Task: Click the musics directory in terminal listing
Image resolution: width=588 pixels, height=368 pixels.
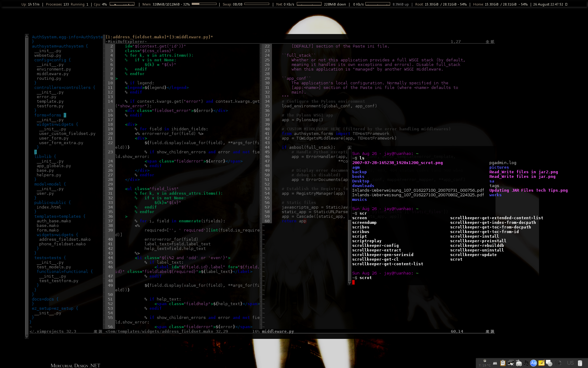Action: pos(360,200)
